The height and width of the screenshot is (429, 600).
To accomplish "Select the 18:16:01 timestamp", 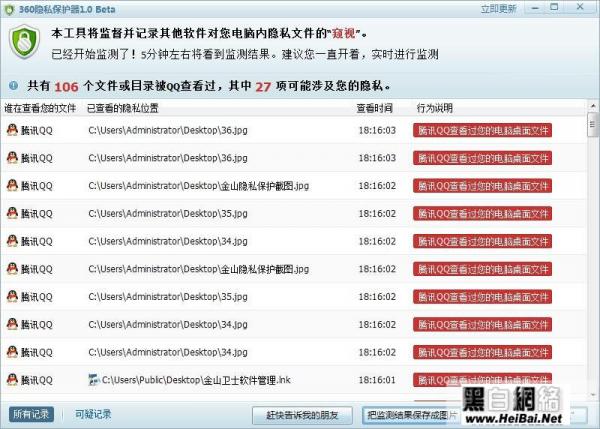I will click(x=377, y=380).
